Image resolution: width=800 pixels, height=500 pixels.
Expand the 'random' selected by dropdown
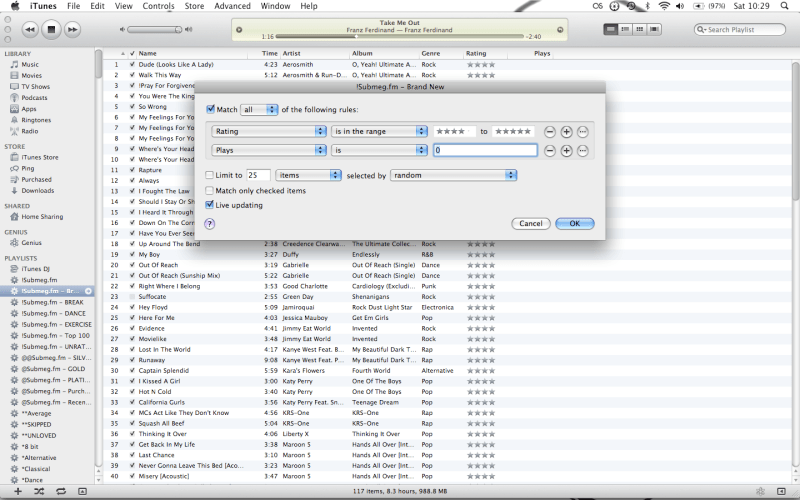pos(453,175)
